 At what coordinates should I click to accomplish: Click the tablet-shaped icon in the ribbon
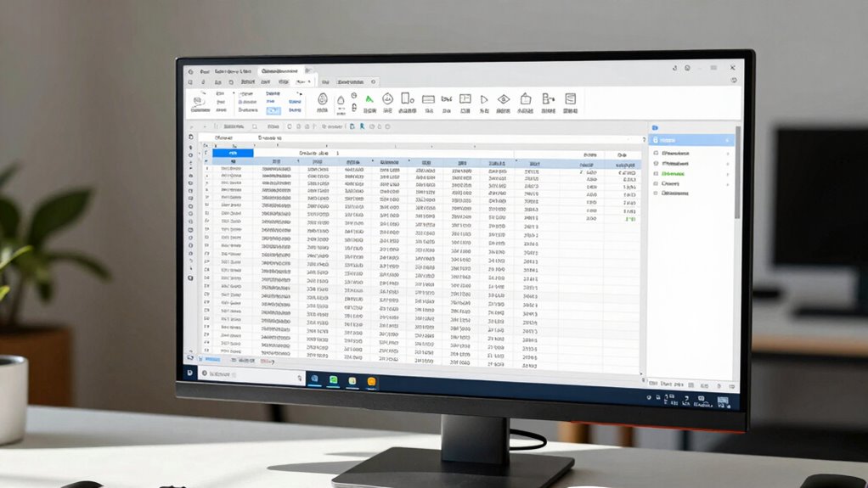click(407, 100)
